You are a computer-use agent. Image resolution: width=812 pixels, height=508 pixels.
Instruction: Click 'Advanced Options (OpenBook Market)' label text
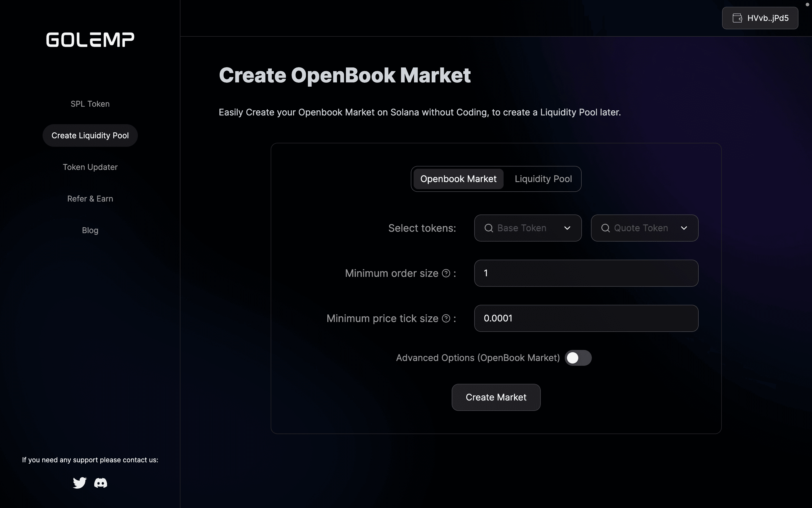tap(478, 358)
